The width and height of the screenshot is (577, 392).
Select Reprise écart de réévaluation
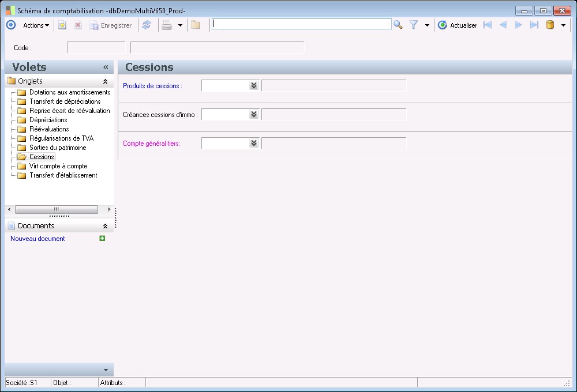(x=70, y=111)
